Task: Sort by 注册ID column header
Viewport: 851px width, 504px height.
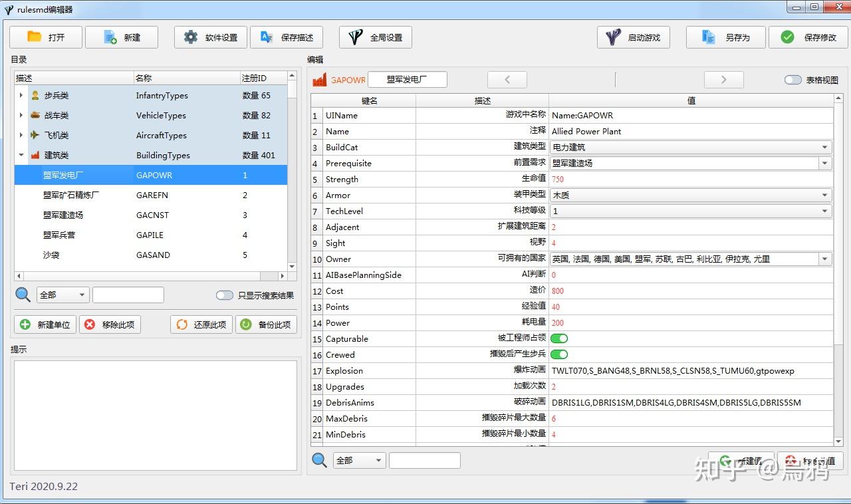Action: (x=263, y=78)
